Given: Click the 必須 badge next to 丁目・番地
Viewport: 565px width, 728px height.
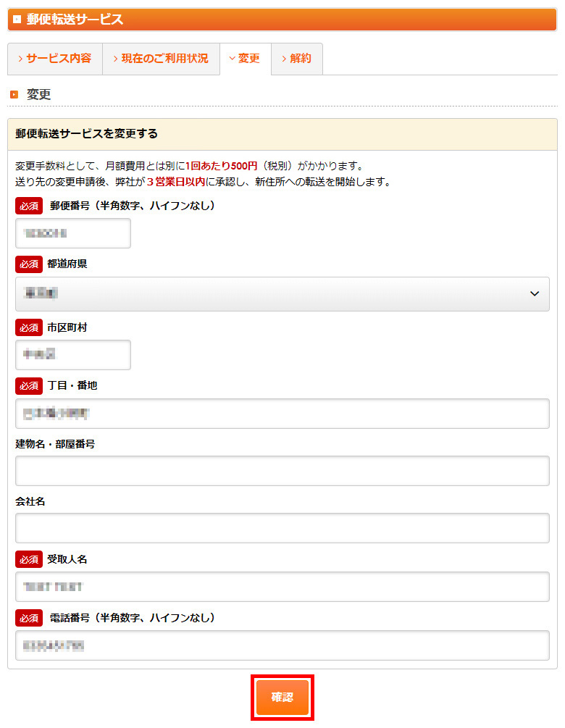Looking at the screenshot, I should point(29,386).
